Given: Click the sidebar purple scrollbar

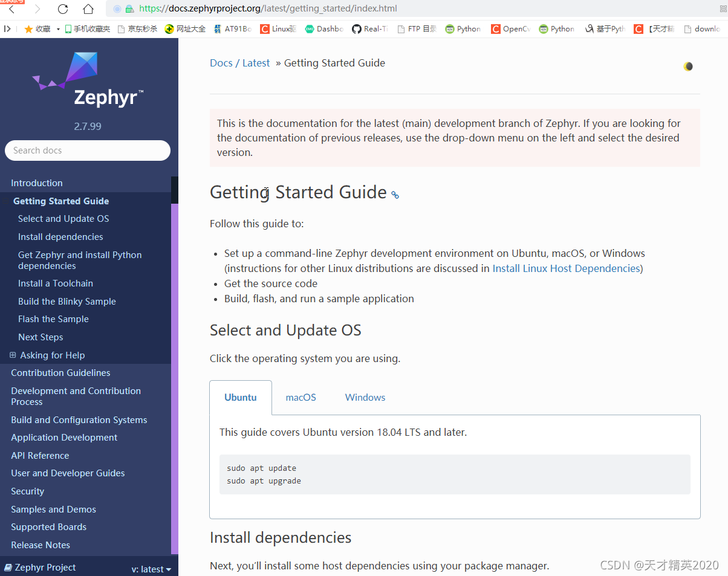Looking at the screenshot, I should pos(175,379).
